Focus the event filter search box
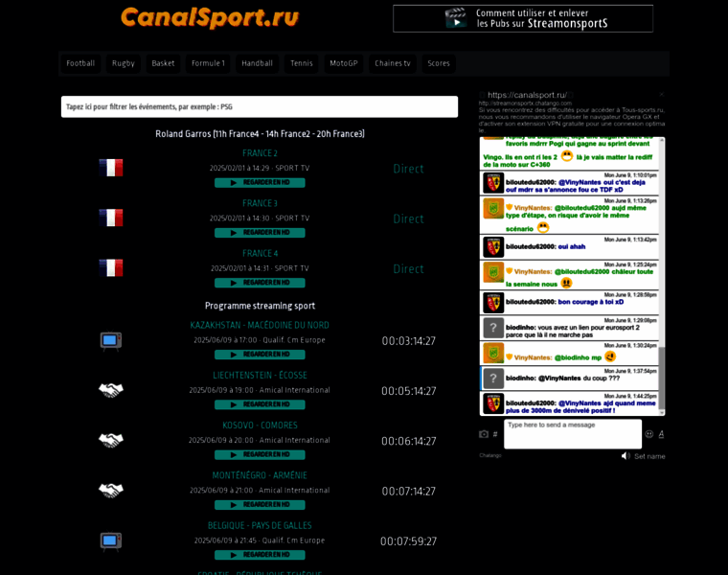The height and width of the screenshot is (575, 728). coord(259,106)
